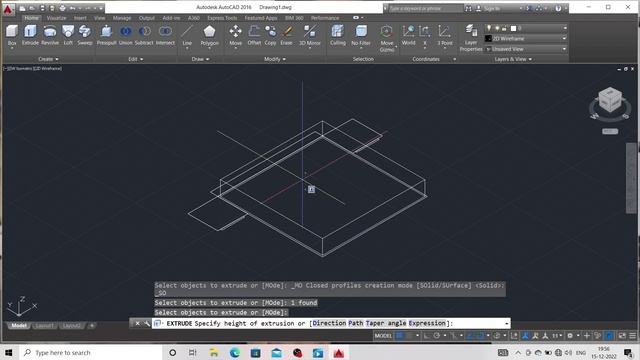
Task: Open the Insert ribbon tab
Action: (x=80, y=18)
